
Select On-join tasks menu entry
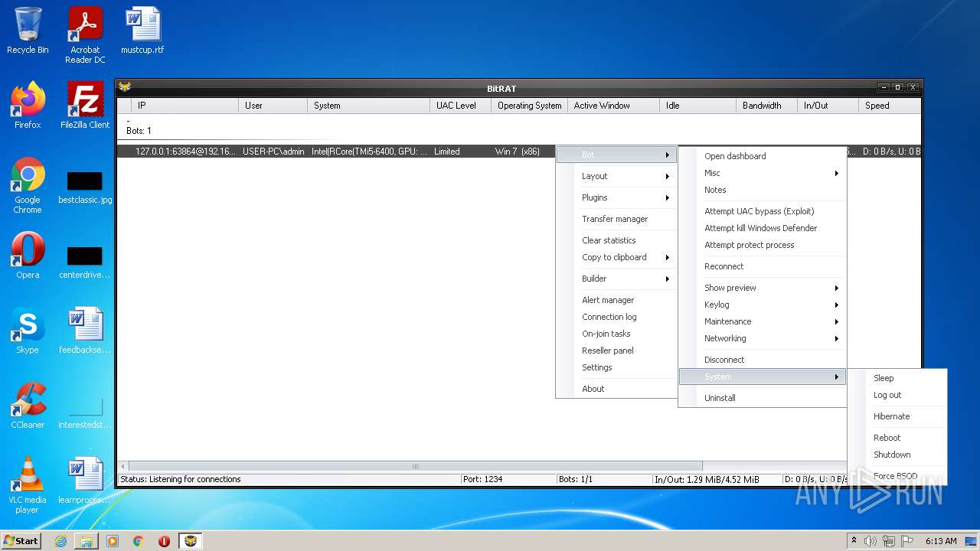(616, 334)
